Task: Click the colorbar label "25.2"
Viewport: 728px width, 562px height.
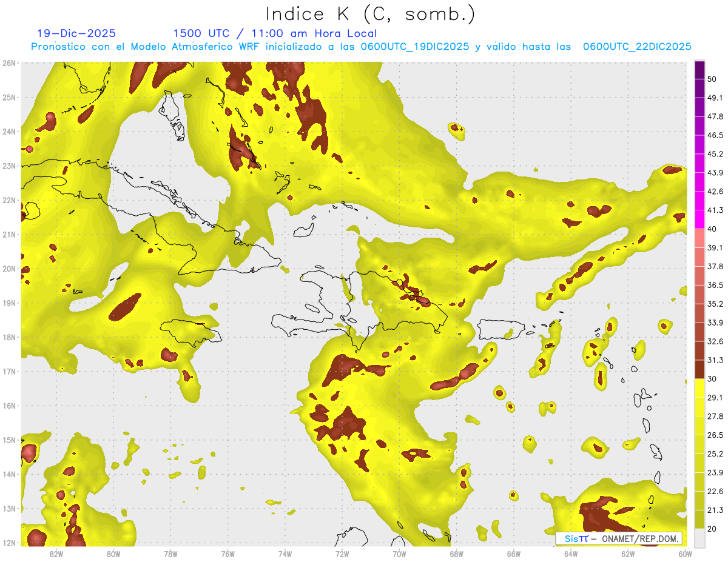Action: 715,454
